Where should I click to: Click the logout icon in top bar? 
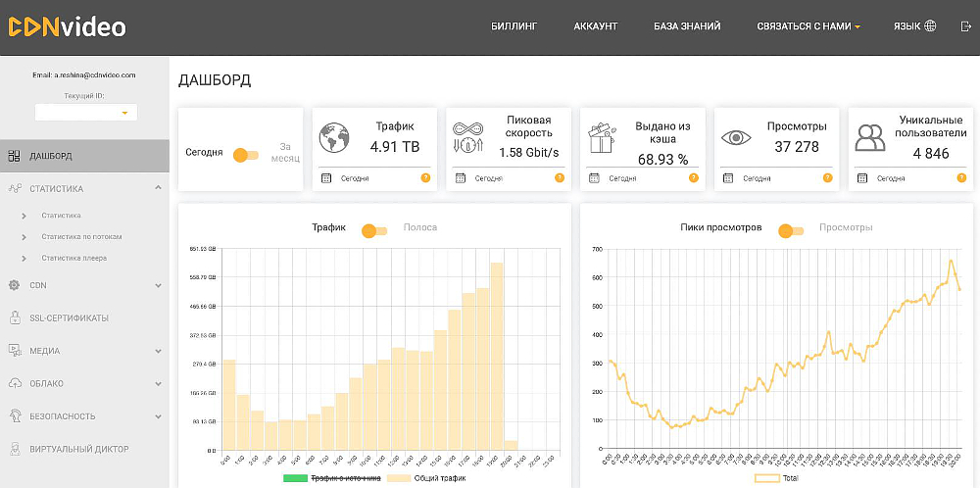[x=964, y=26]
